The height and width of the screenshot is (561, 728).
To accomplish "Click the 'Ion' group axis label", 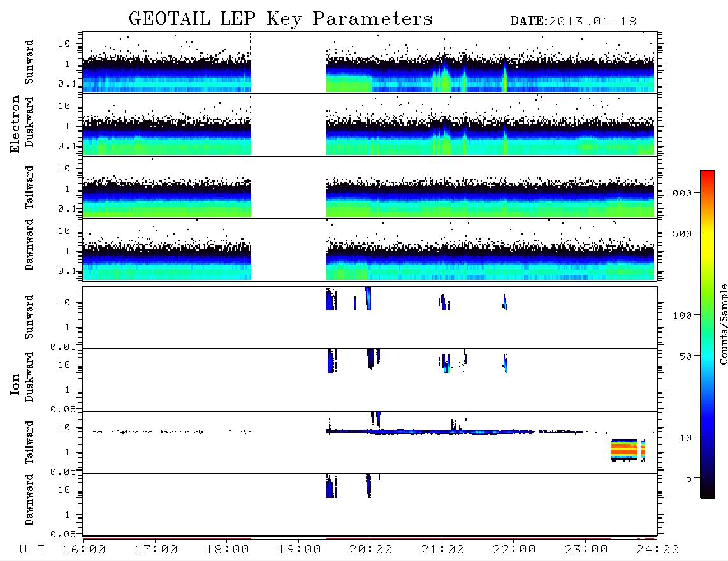I will [15, 384].
